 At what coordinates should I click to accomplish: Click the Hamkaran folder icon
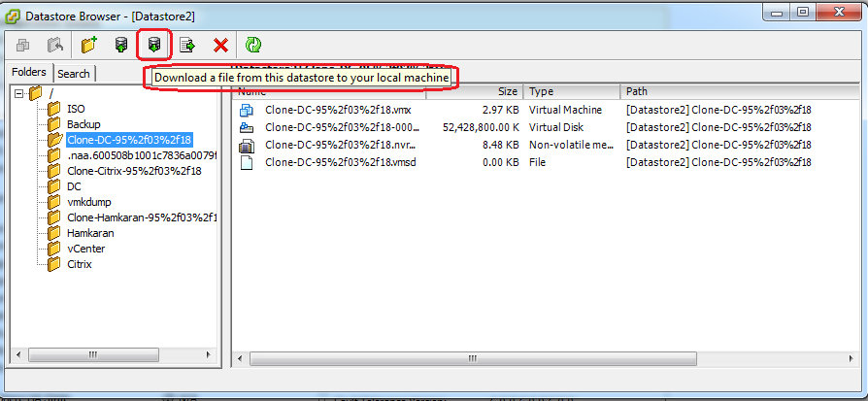pos(54,233)
